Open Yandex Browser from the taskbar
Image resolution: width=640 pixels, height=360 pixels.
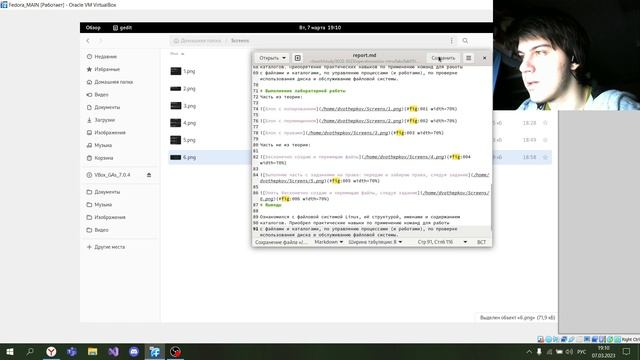[51, 351]
